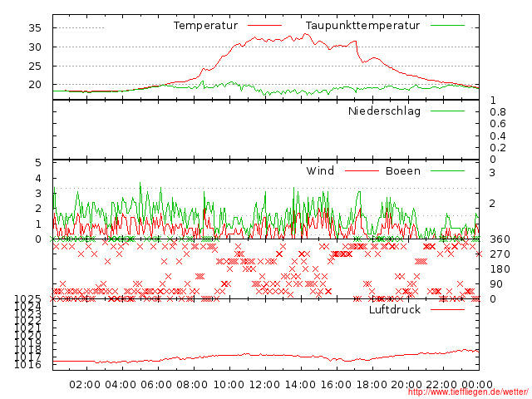The width and height of the screenshot is (532, 399).
Task: Select the green Taupunkttemperatur legend line
Action: [x=447, y=26]
